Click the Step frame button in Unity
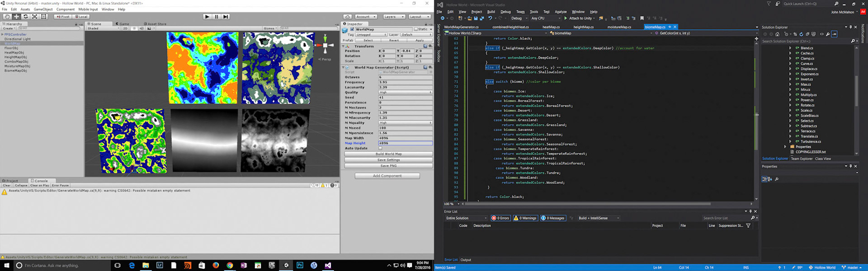Screen dimensions: 868x271 click(226, 17)
